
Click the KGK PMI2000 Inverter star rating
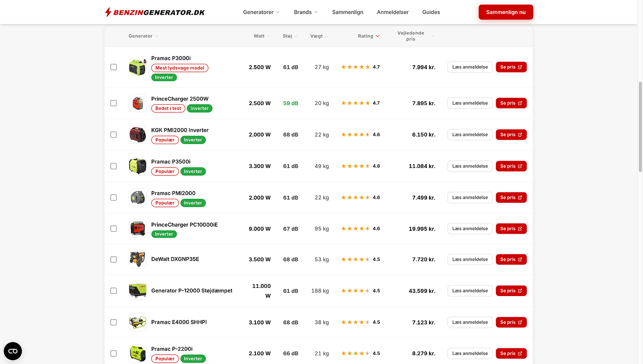click(x=355, y=134)
